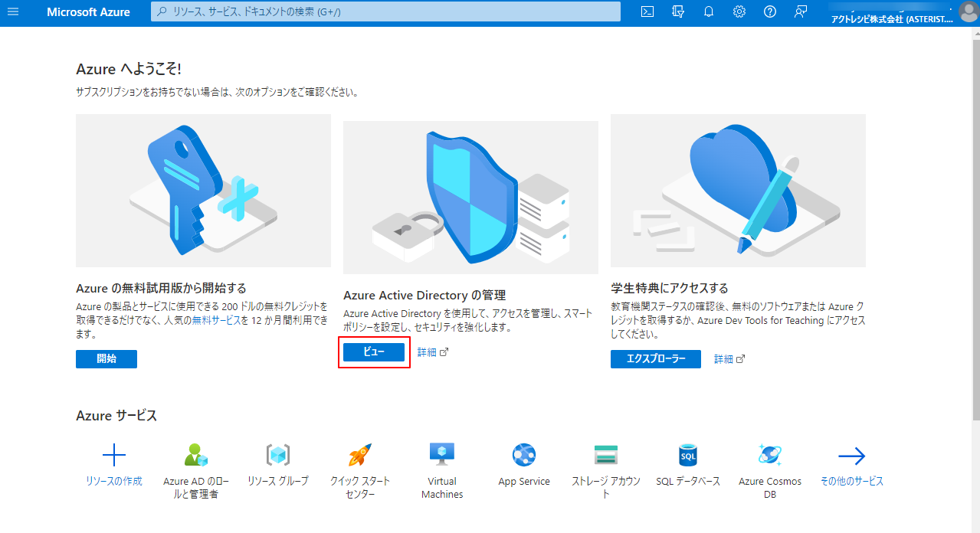980x533 pixels.
Task: Open the Virtual Machines service icon
Action: [442, 456]
